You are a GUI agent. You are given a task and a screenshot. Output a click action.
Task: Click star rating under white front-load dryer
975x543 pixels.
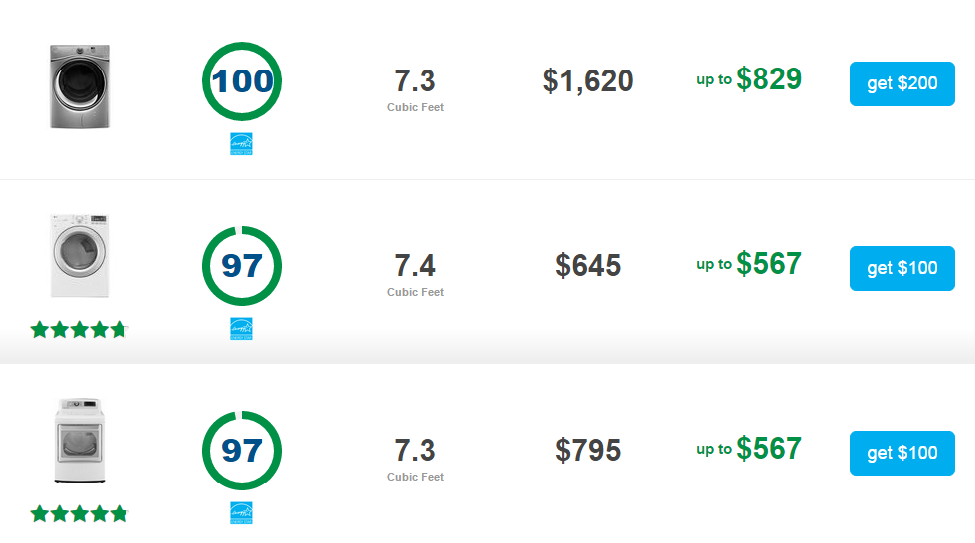[x=79, y=330]
